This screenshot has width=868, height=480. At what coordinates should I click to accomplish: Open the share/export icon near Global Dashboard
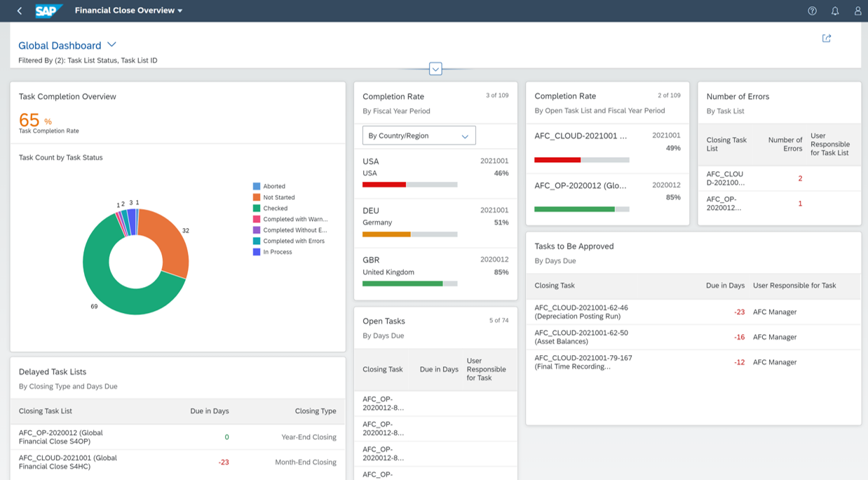click(x=827, y=38)
